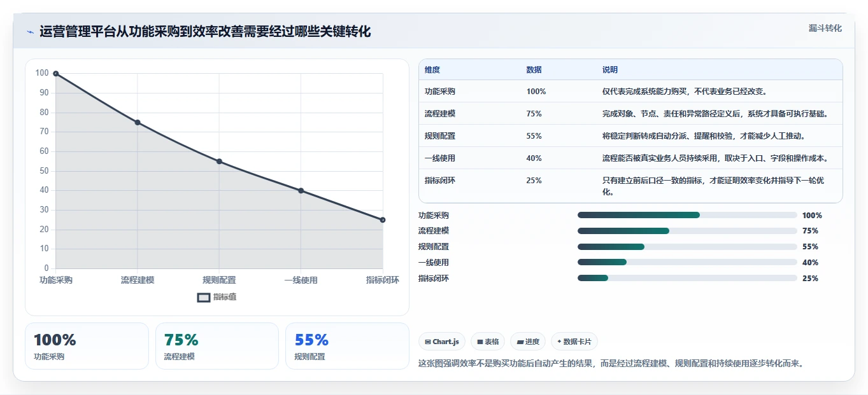Click the 25% readout beside the 指标闭环 progress bar
Viewport: 868px width, 395px height.
tap(811, 279)
